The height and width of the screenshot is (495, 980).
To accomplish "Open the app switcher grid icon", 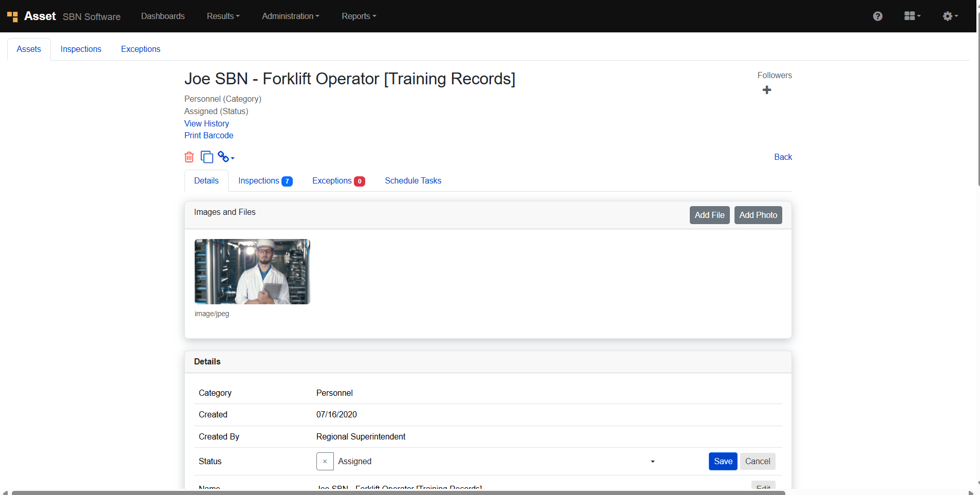I will [x=912, y=16].
